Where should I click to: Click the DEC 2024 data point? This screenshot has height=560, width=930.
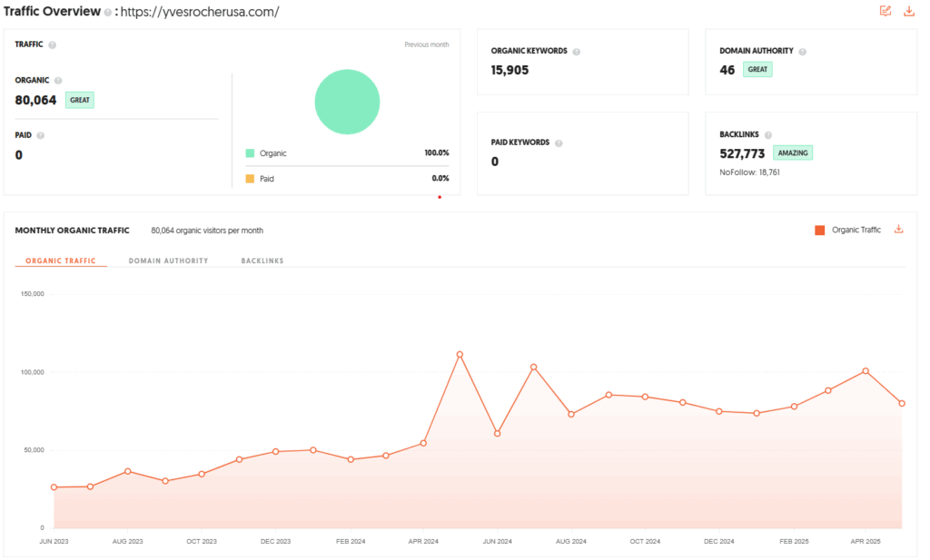point(719,411)
